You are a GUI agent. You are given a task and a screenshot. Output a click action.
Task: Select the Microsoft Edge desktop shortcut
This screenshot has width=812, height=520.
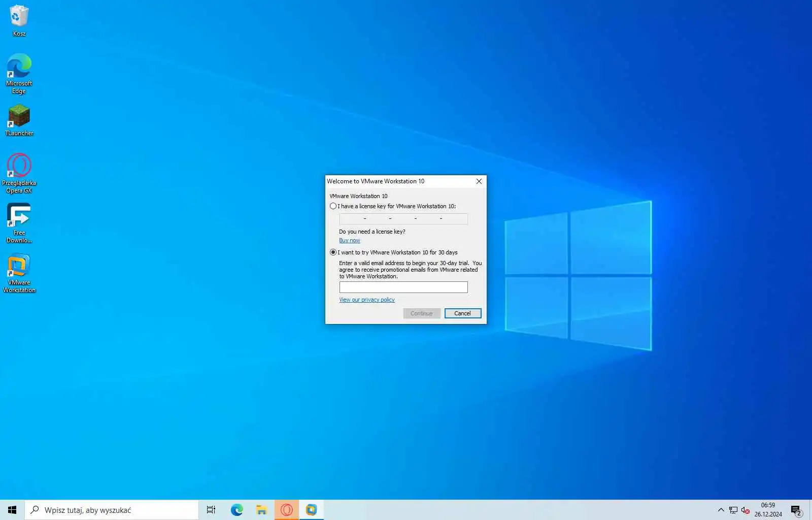pos(19,74)
